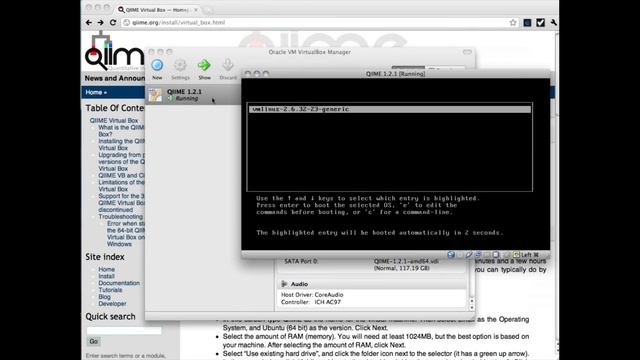The height and width of the screenshot is (360, 640).
Task: Open the Upgrading from previous versions link
Action: [x=121, y=162]
